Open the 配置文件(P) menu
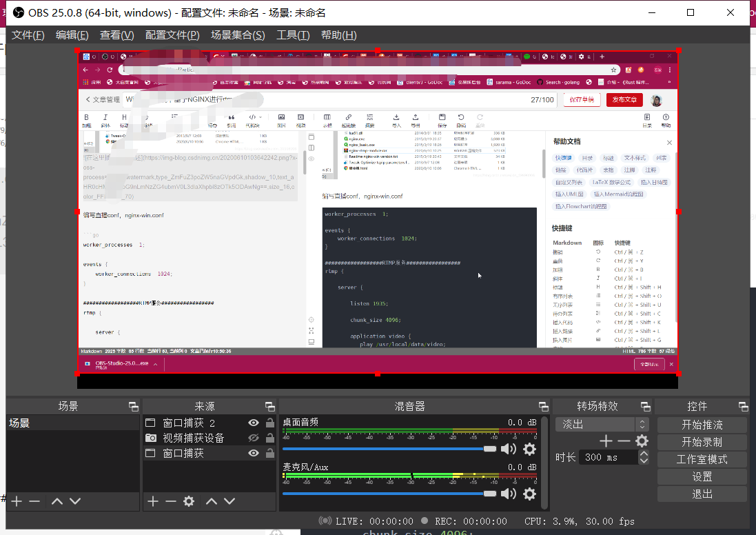The image size is (756, 535). point(172,35)
